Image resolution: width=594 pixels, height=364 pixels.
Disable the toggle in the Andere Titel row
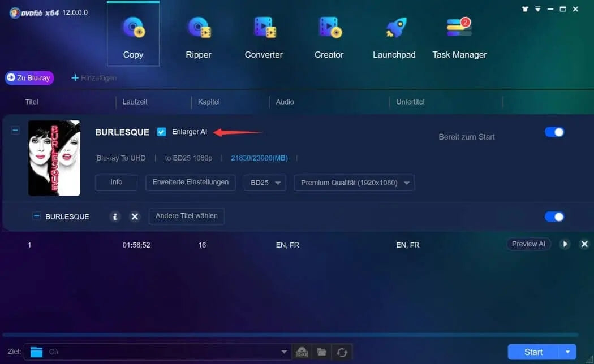[x=554, y=216]
